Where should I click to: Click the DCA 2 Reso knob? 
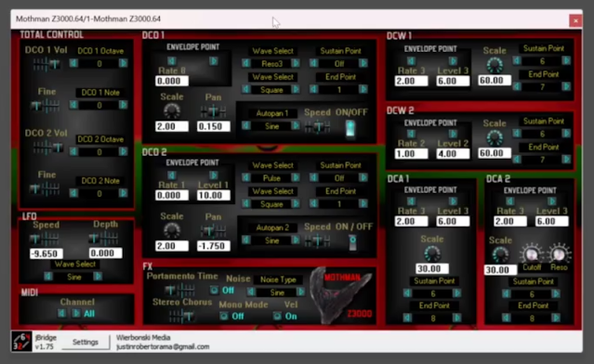click(560, 253)
